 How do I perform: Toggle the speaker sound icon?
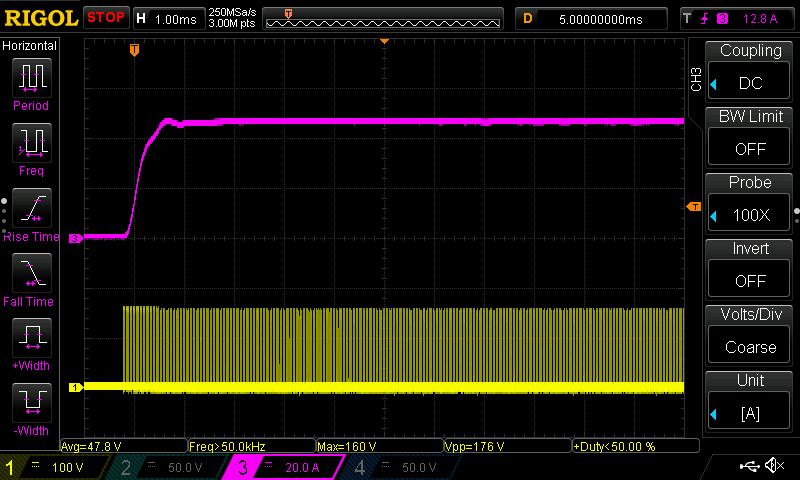[775, 466]
